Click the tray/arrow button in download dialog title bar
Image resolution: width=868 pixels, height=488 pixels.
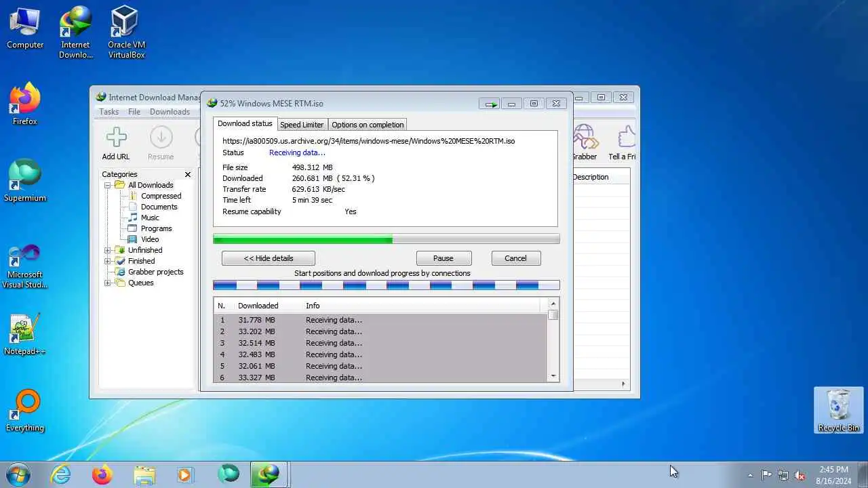point(489,104)
